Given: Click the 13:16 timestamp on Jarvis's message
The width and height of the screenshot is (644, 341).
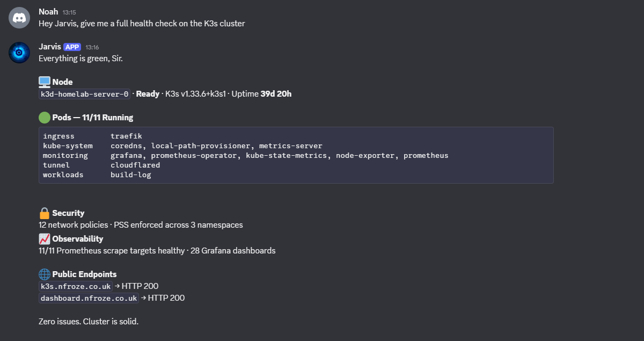Looking at the screenshot, I should pyautogui.click(x=92, y=47).
